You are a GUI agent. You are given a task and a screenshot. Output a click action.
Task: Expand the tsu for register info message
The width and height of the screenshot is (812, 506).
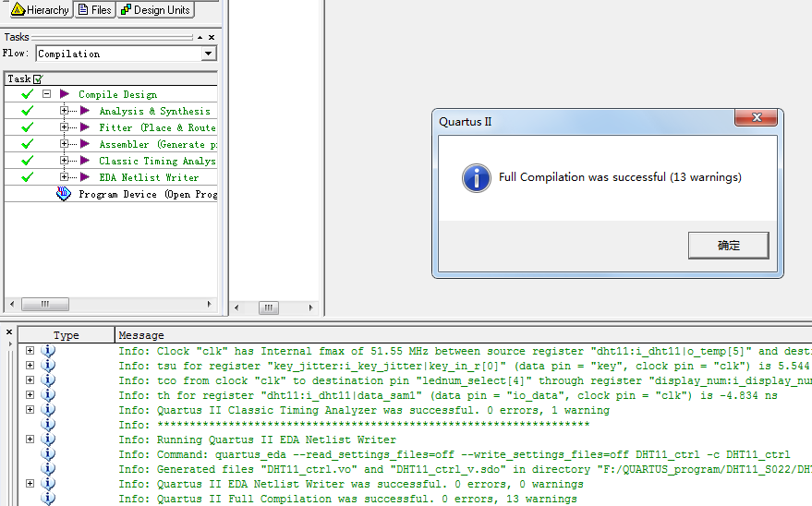pos(30,365)
